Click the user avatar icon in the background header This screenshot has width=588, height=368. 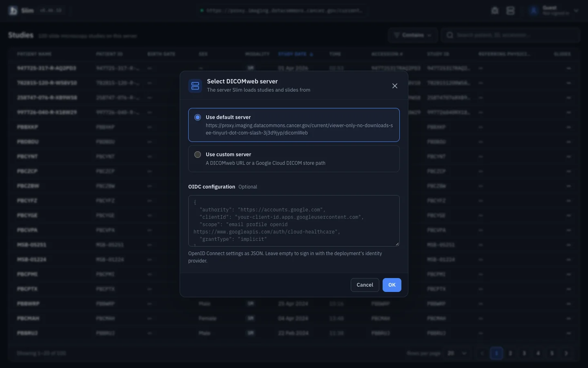[x=534, y=11]
